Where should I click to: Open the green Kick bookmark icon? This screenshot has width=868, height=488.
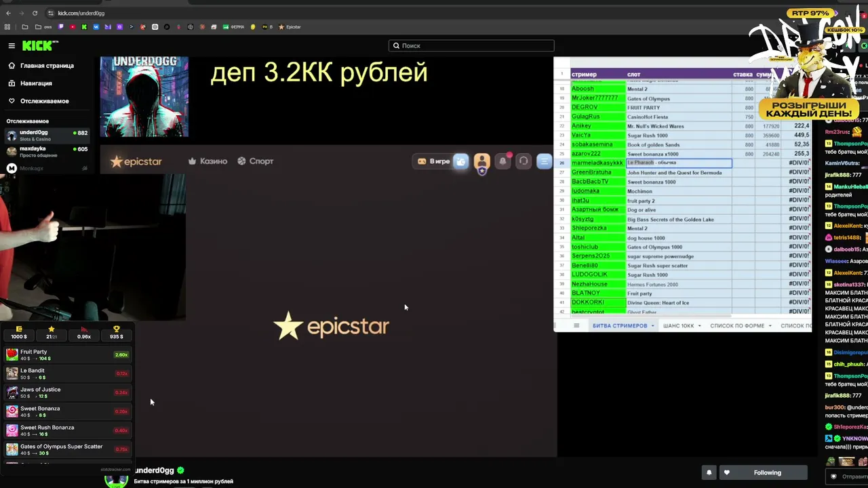84,27
